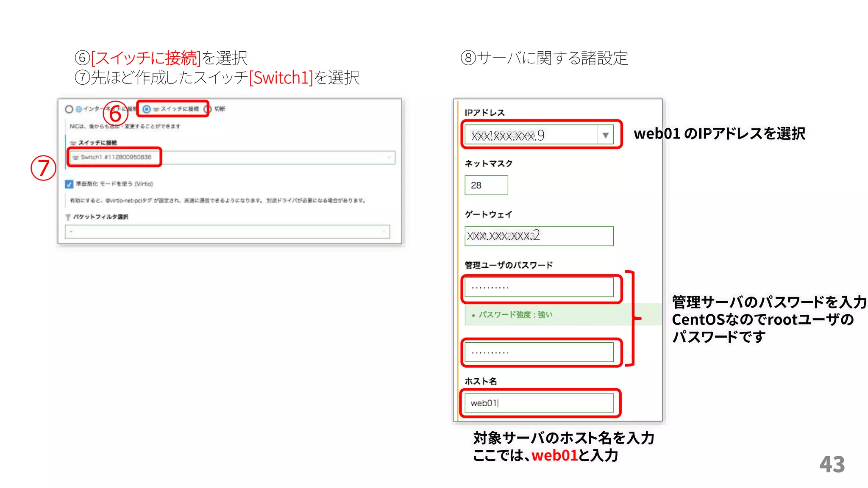This screenshot has width=868, height=488.
Task: Click the ゲートウェイ label
Action: 489,214
